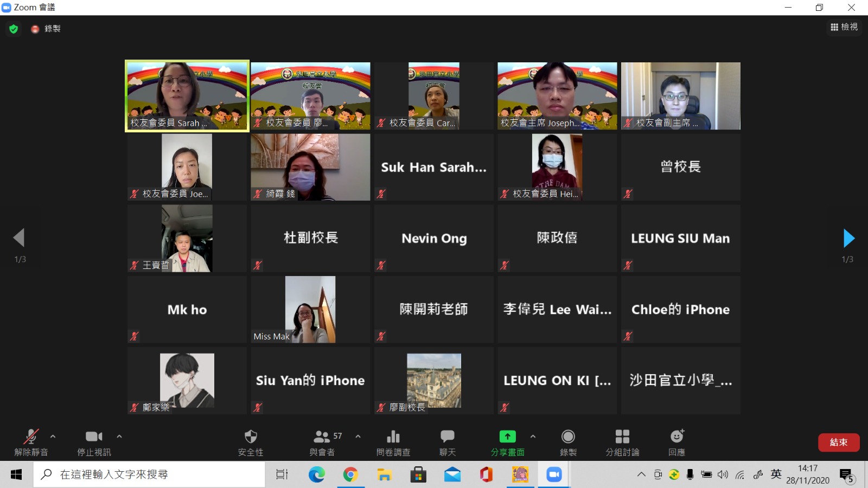Viewport: 868px width, 488px height.
Task: Expand audio options arrow beside microphone
Action: coord(53,436)
